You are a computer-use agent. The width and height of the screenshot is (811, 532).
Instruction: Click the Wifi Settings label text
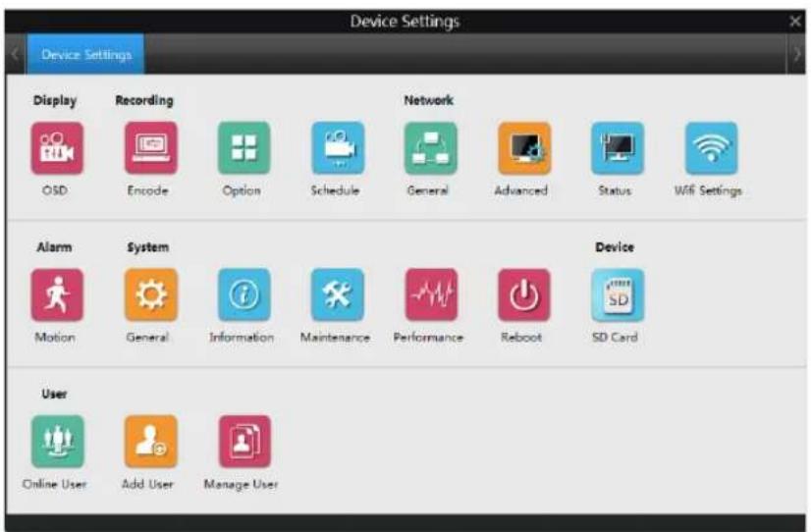click(708, 190)
